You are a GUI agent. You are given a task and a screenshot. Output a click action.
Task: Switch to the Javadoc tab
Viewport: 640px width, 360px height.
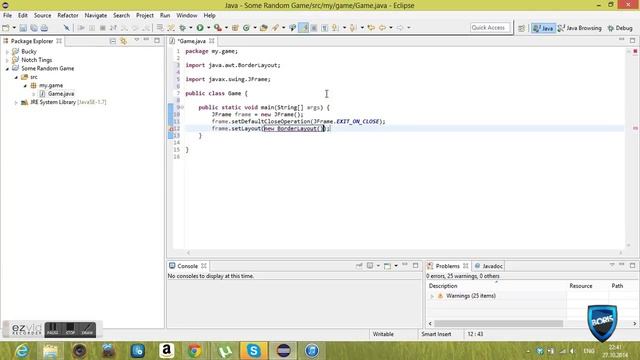pyautogui.click(x=489, y=266)
